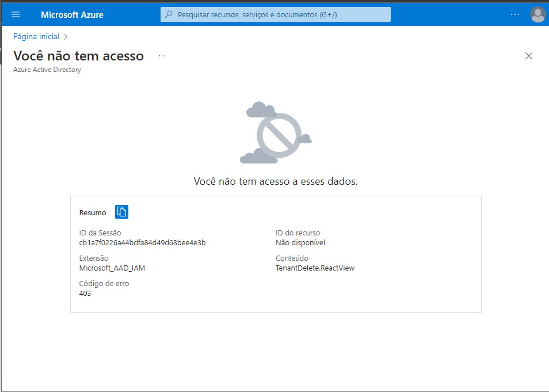Screen dimensions: 549x392
Task: Select the Microsoft_AAD_IAM extension value
Action: click(112, 268)
